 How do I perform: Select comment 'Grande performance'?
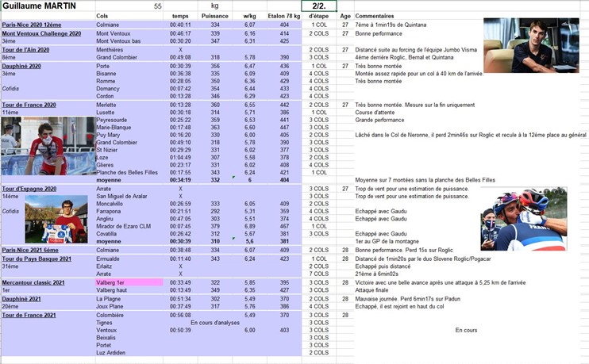[x=379, y=120]
